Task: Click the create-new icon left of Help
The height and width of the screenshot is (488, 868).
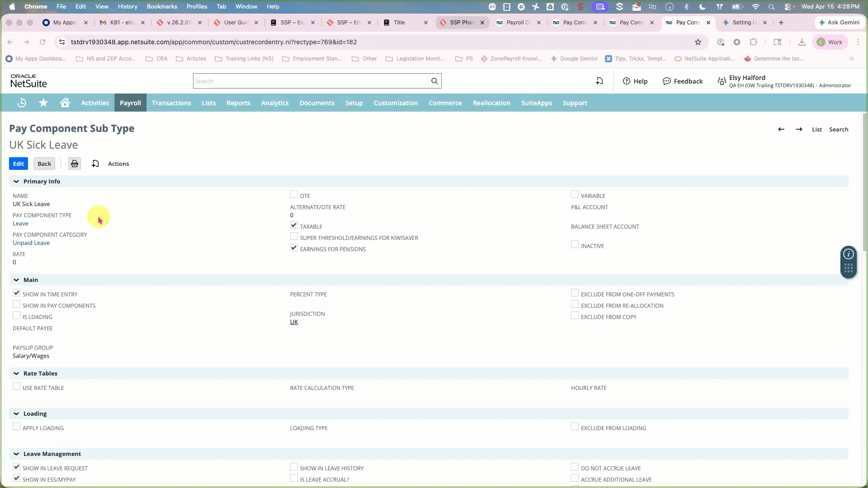Action: 599,81
